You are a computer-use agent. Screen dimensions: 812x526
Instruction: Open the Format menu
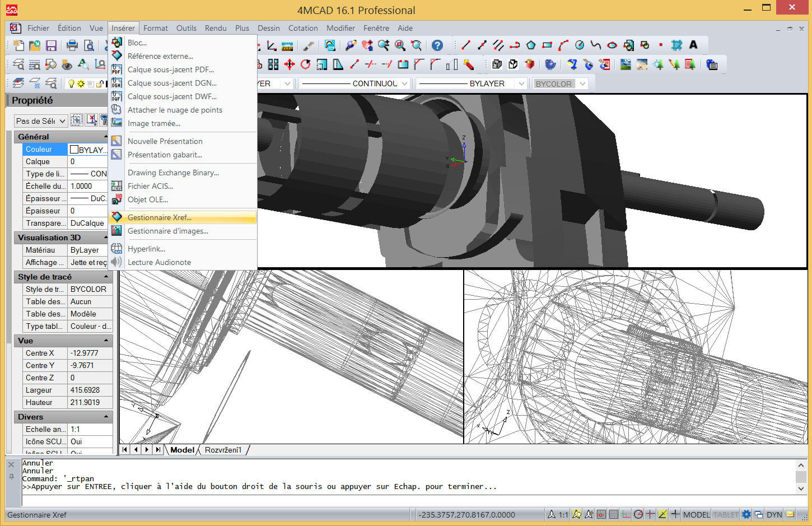155,28
